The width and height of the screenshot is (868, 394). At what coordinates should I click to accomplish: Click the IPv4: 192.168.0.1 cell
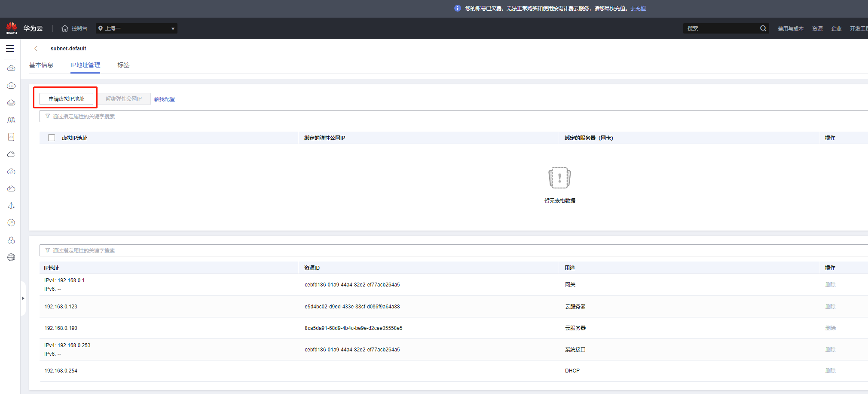[x=64, y=280]
